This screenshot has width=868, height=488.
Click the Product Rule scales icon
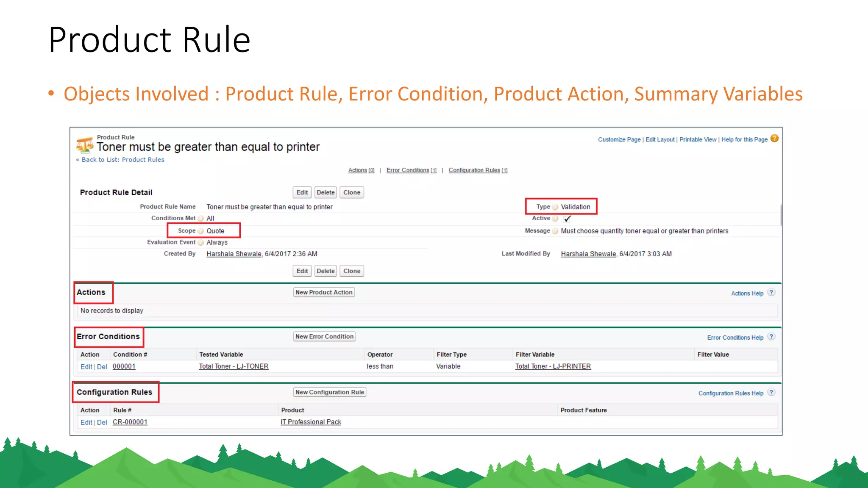[x=85, y=145]
